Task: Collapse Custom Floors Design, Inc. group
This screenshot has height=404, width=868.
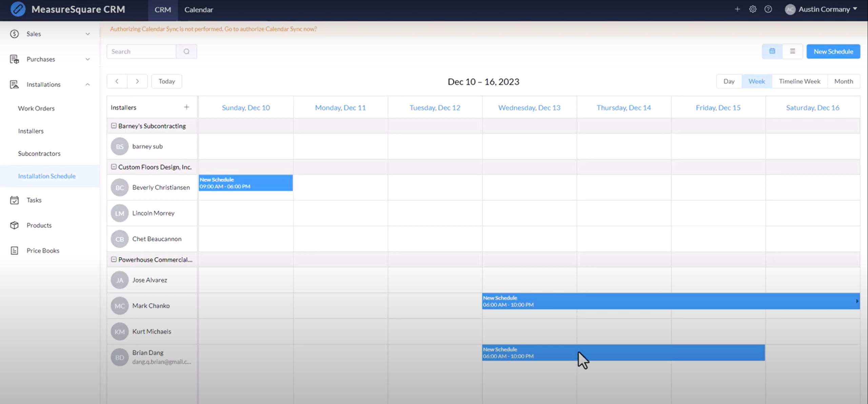Action: (114, 167)
